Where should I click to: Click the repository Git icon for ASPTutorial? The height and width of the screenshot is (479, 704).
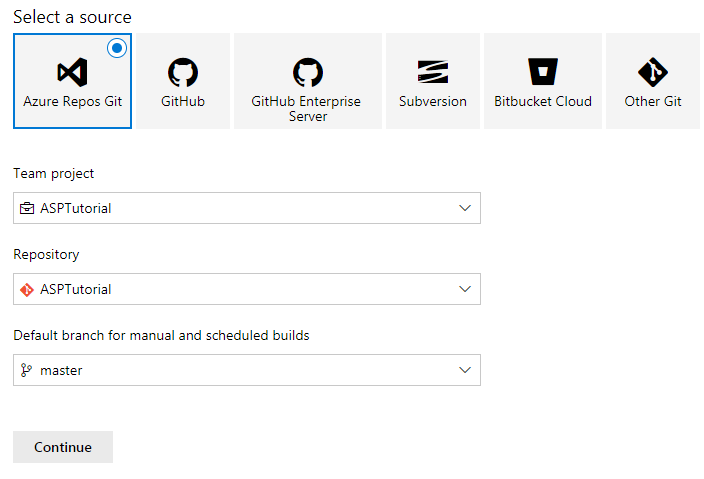tap(27, 289)
